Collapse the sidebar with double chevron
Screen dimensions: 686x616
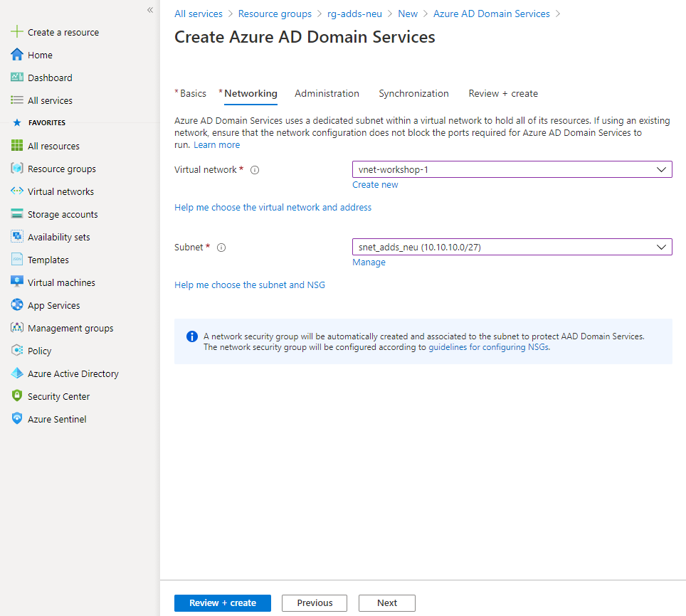click(150, 10)
